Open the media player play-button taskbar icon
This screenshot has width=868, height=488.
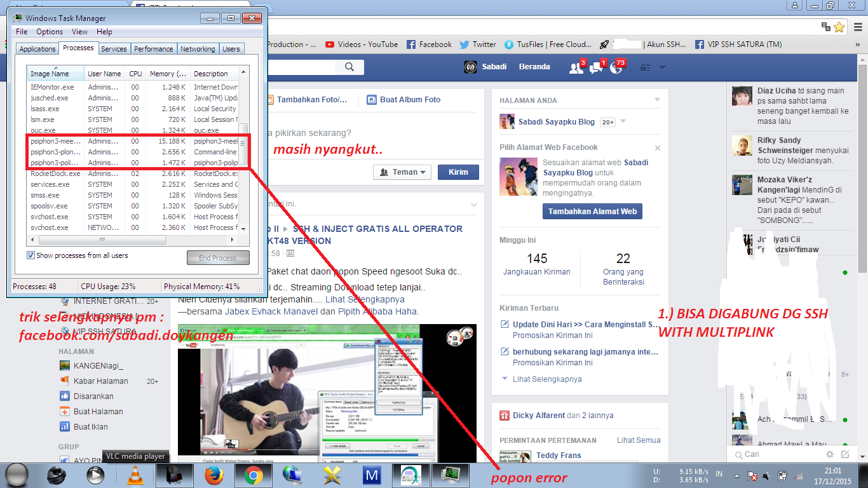[x=95, y=475]
